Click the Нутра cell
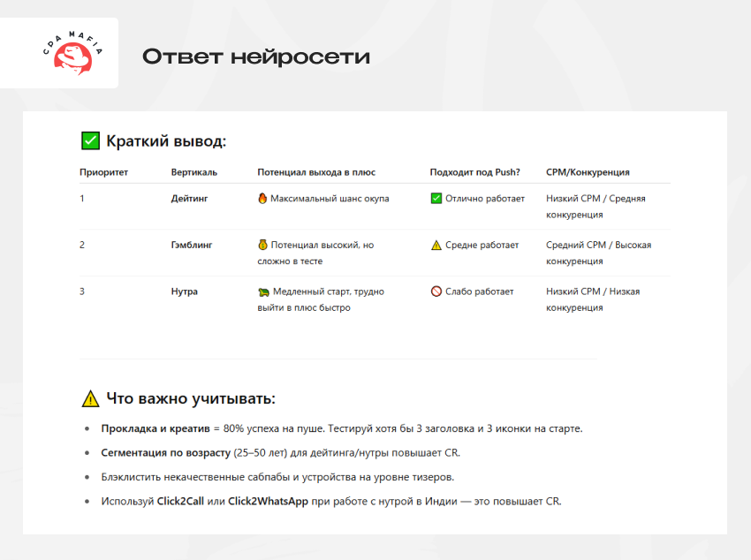The width and height of the screenshot is (751, 560). [184, 291]
